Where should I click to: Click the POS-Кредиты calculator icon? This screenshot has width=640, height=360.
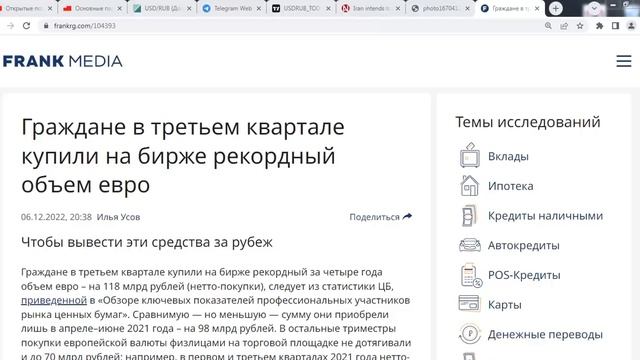[471, 275]
